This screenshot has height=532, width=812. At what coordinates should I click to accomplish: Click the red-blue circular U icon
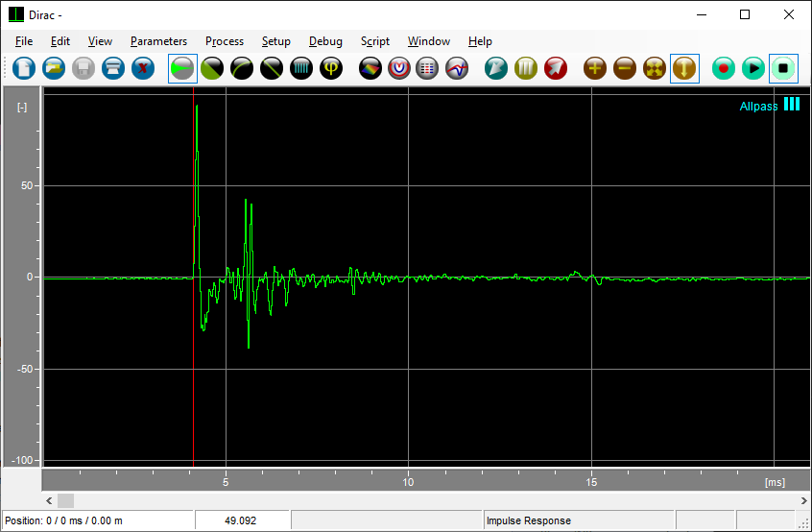(x=398, y=68)
